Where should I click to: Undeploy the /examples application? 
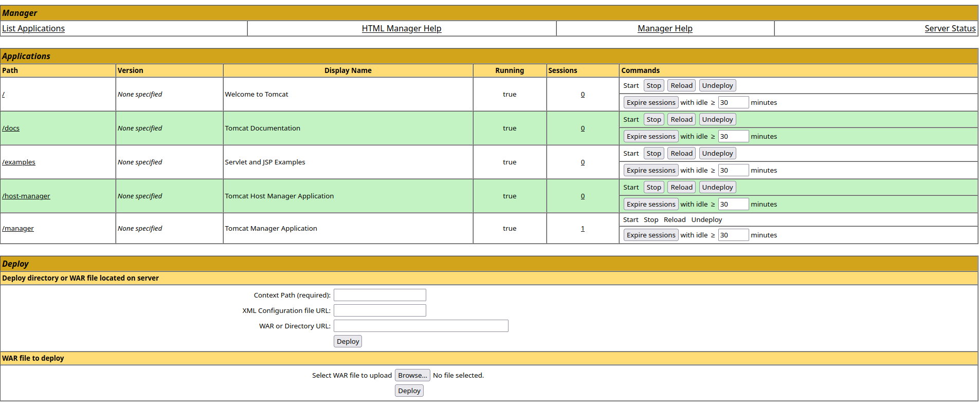pyautogui.click(x=717, y=154)
